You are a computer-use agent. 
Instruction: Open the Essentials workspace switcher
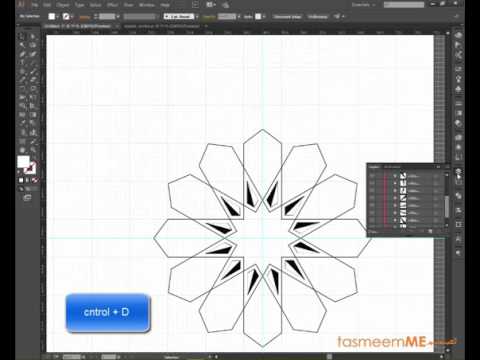click(364, 5)
